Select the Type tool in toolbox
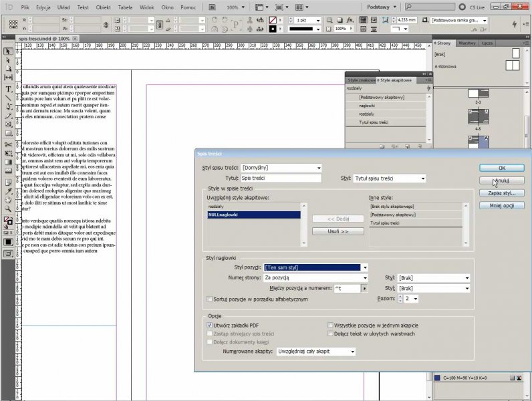The image size is (532, 401). point(9,89)
